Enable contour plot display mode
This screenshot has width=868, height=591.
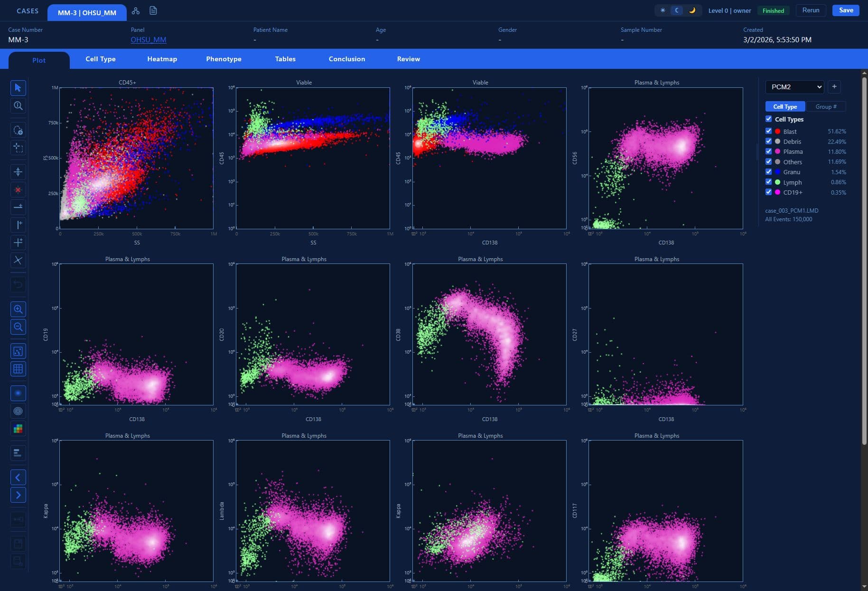18,411
